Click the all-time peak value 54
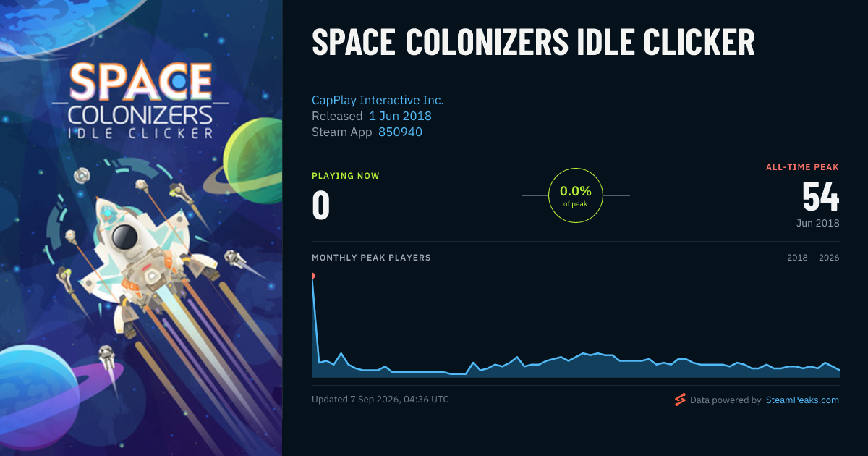The height and width of the screenshot is (456, 868). pos(820,197)
